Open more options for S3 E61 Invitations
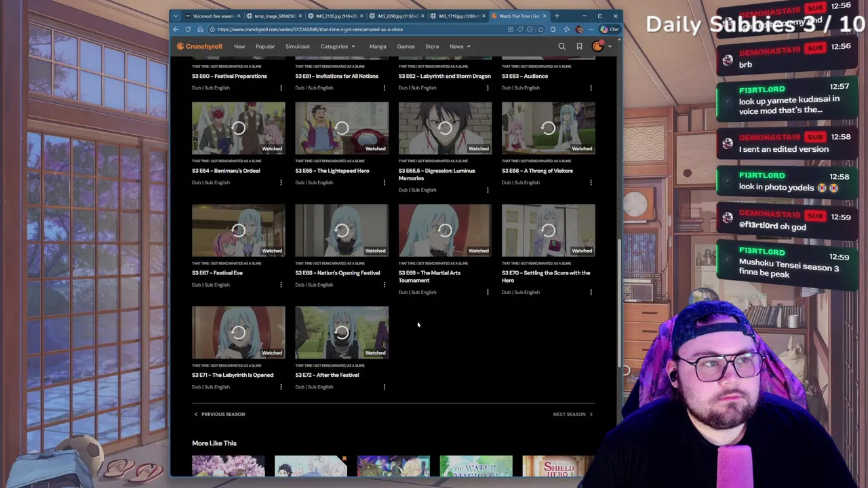This screenshot has width=868, height=488. 384,87
